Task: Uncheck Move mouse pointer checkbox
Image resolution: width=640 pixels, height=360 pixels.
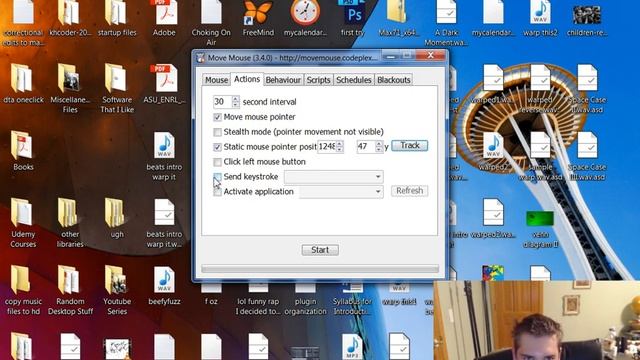Action: tap(218, 118)
